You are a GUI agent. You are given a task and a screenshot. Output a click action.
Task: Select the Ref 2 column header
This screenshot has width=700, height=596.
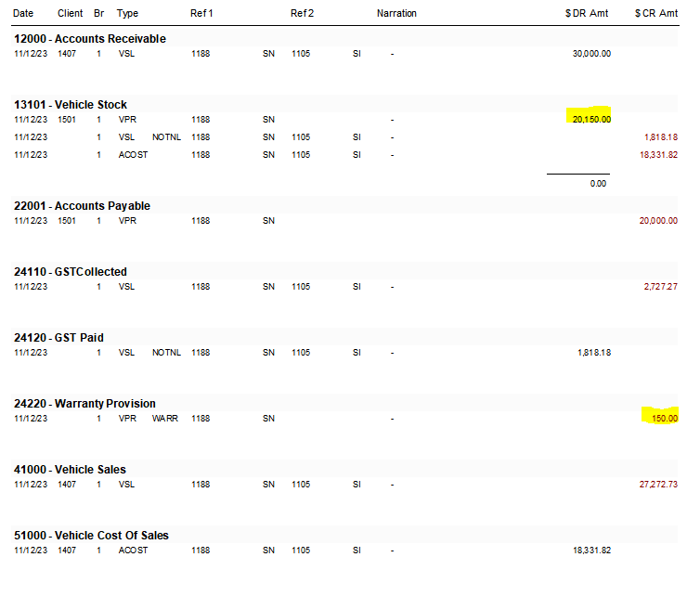pyautogui.click(x=302, y=14)
